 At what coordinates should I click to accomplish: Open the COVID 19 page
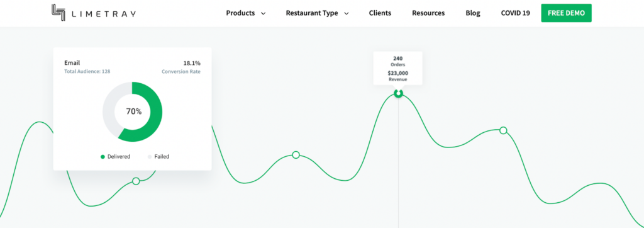click(516, 13)
